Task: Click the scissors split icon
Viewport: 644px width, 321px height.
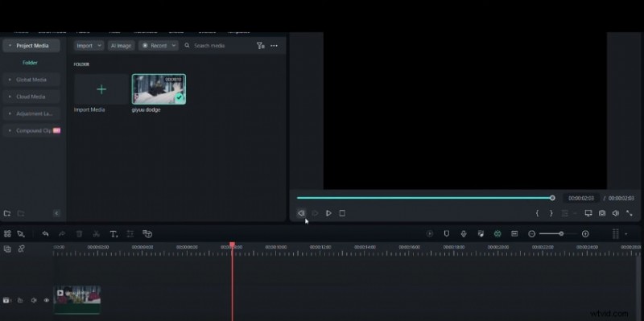Action: (96, 233)
